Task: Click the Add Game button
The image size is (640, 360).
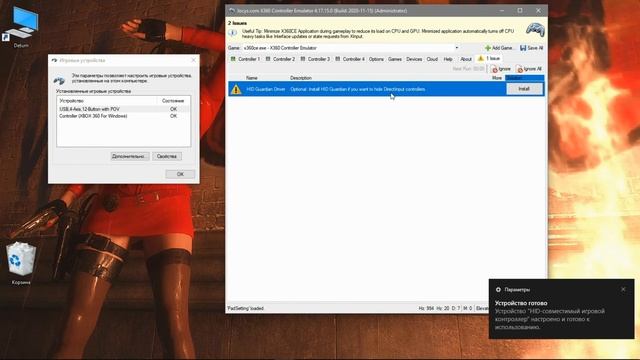Action: [499, 48]
